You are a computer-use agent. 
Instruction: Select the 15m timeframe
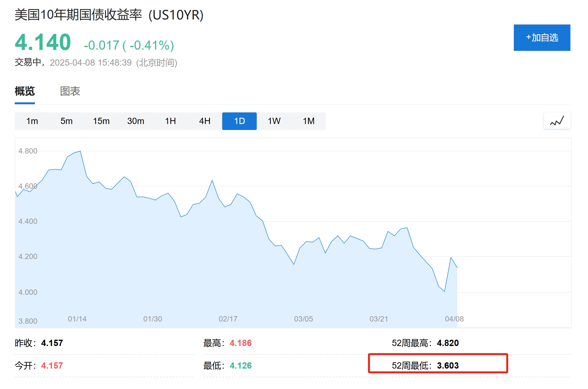tap(101, 121)
